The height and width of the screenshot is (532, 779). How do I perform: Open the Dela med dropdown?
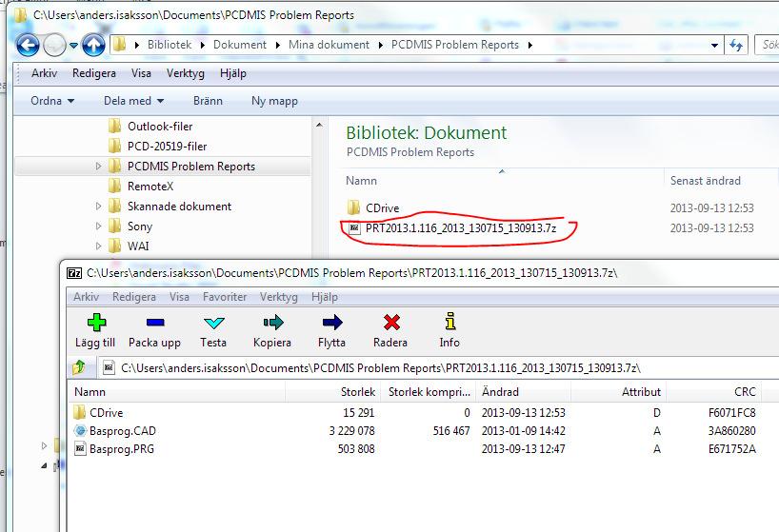(x=133, y=101)
